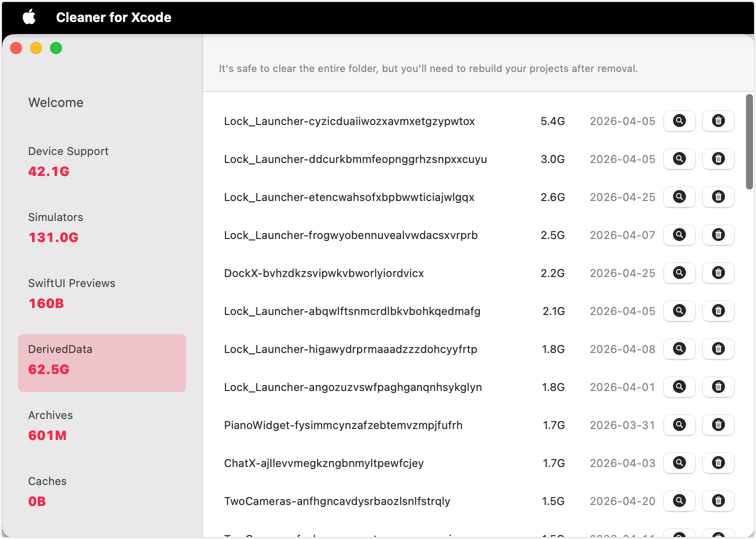
Task: Click the 1.5G size of TwoCameras-anfhgncavdysrbaozlsnlfstrqly
Action: pos(553,501)
